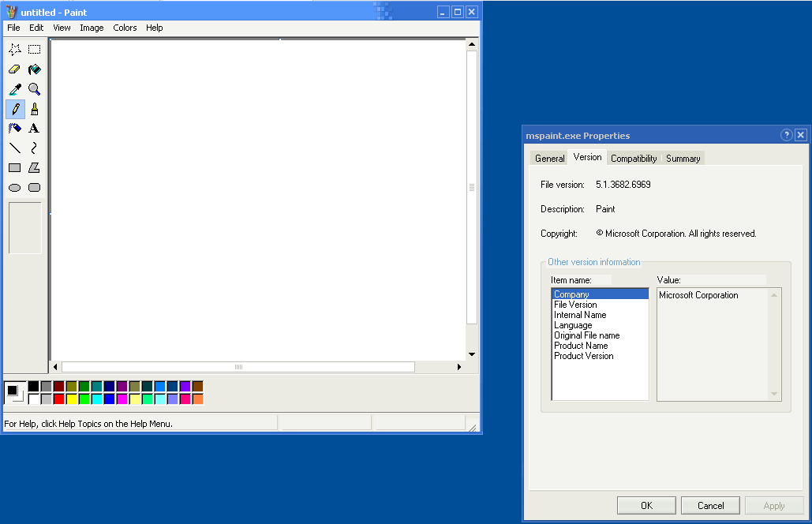Image resolution: width=812 pixels, height=524 pixels.
Task: Open the Edit menu
Action: click(x=36, y=28)
